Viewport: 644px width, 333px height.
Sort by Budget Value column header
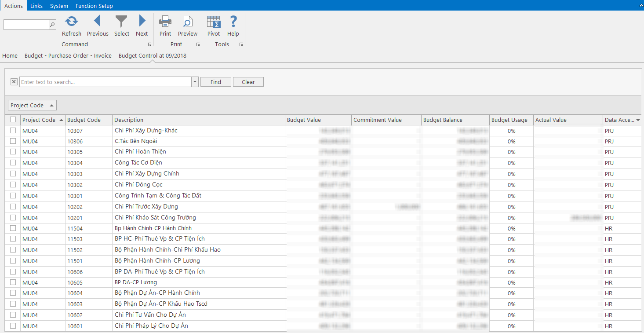318,120
